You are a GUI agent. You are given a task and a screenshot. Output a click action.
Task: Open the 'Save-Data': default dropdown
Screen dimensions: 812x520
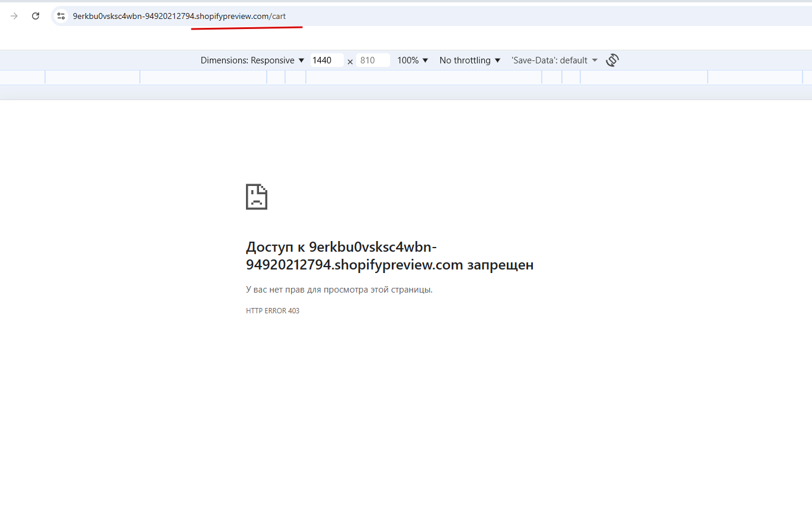[555, 60]
